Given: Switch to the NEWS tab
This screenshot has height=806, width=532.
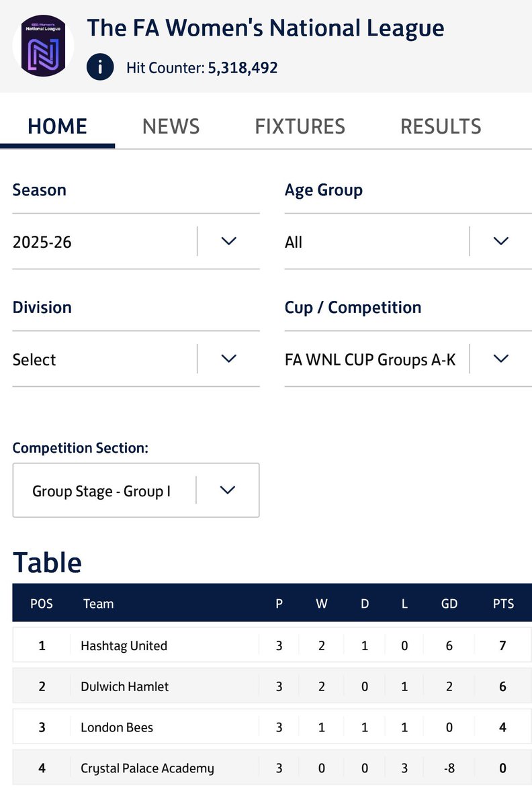Looking at the screenshot, I should (171, 126).
